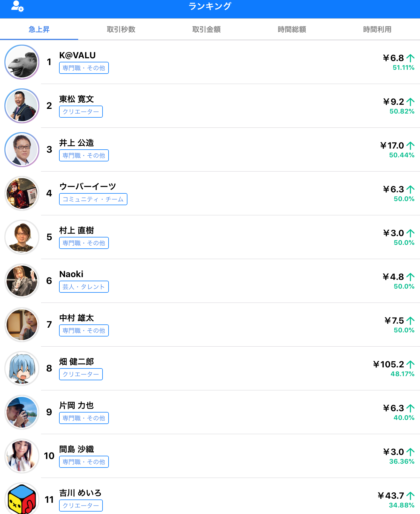The image size is (420, 514).
Task: Open 井上 公造's profile photo
Action: pyautogui.click(x=22, y=150)
